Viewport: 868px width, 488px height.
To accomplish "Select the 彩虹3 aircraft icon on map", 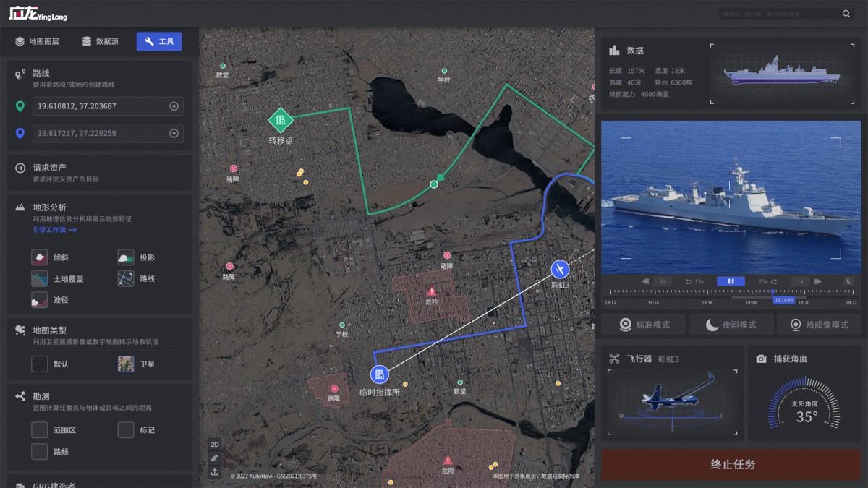I will point(559,270).
